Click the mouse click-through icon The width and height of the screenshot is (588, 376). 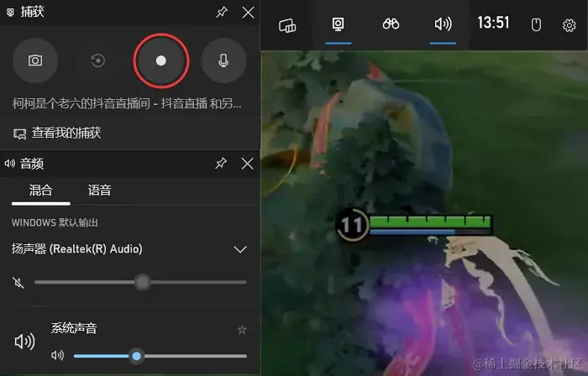point(536,25)
